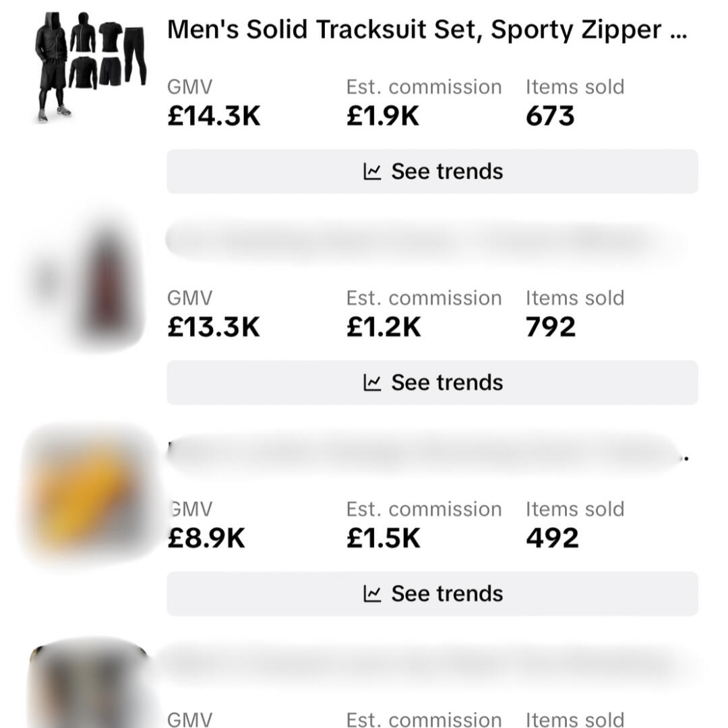Open See trends for 792 items sold product
This screenshot has width=728, height=728.
(x=432, y=383)
